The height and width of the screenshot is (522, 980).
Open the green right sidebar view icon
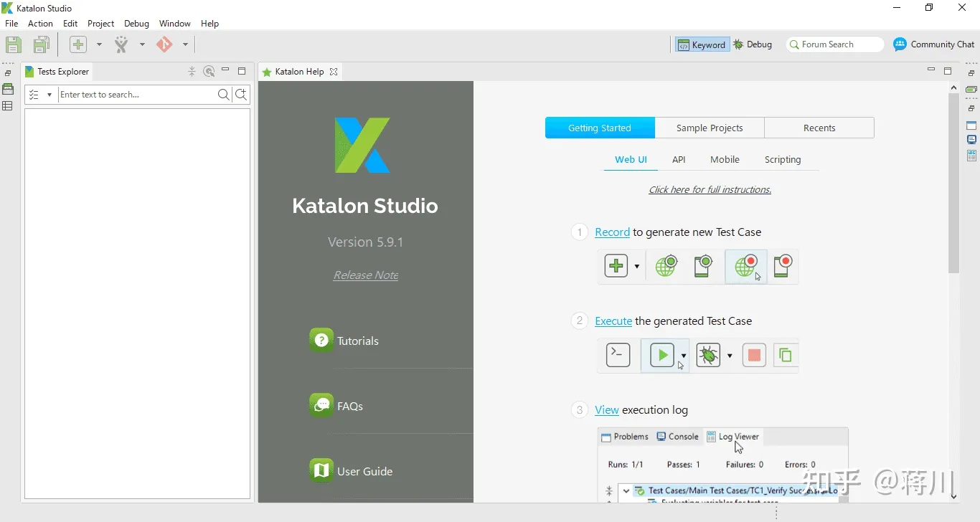click(971, 90)
